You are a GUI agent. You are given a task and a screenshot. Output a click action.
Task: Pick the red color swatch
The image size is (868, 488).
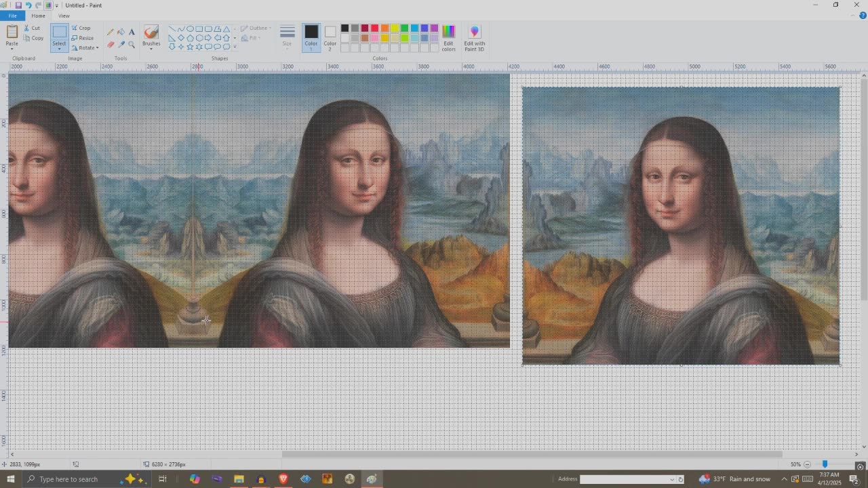pos(374,28)
